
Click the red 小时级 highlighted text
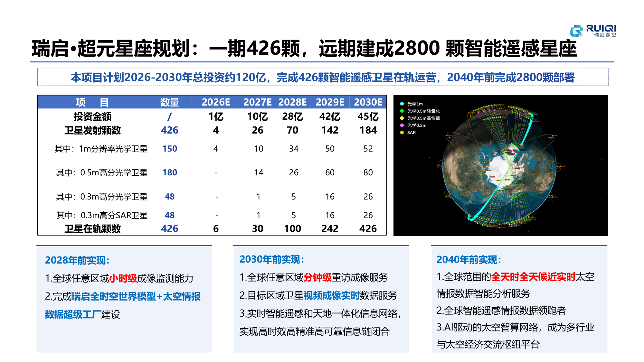(x=123, y=278)
